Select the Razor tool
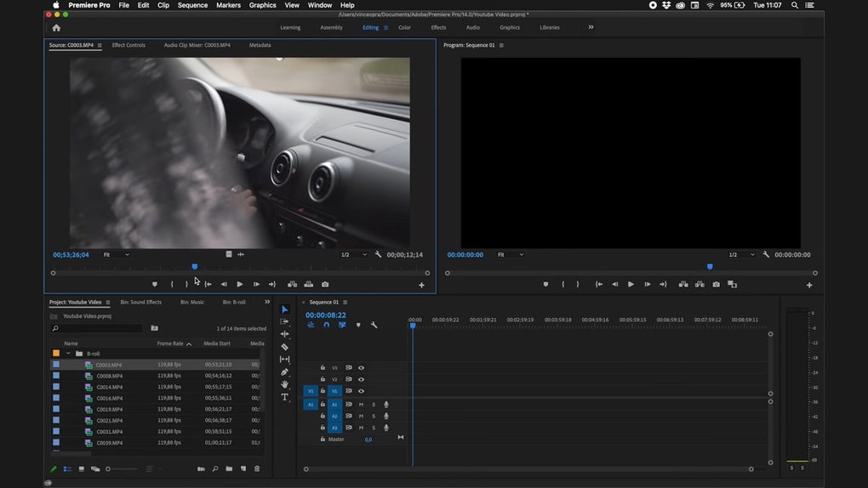The width and height of the screenshot is (868, 488). click(284, 347)
